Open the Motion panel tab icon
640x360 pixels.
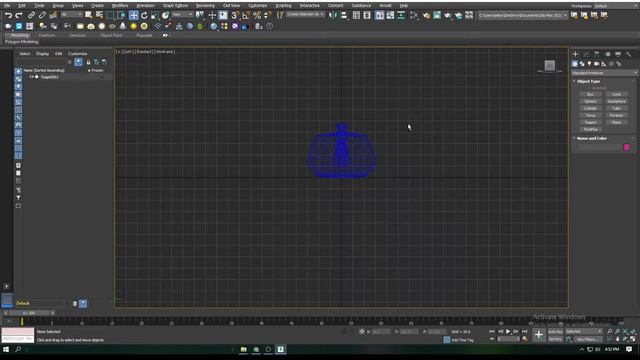point(607,54)
